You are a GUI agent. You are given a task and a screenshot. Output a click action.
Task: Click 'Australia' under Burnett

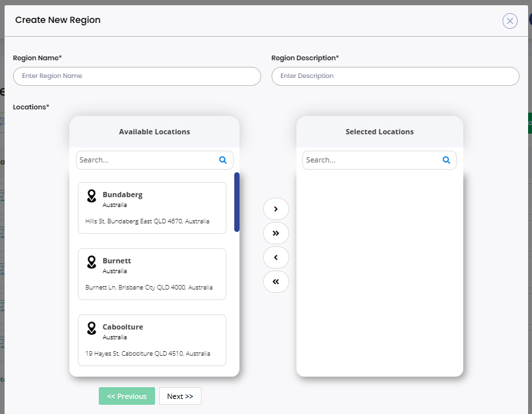[x=115, y=271]
